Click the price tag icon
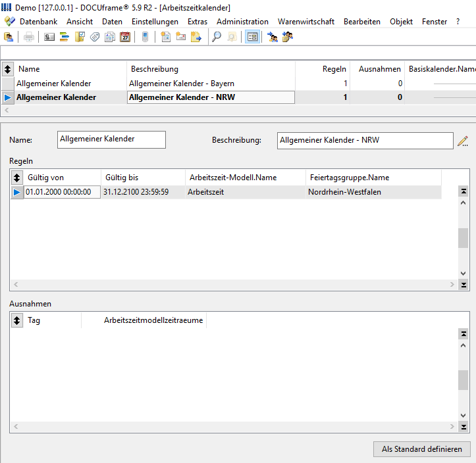476x463 pixels. (x=95, y=37)
